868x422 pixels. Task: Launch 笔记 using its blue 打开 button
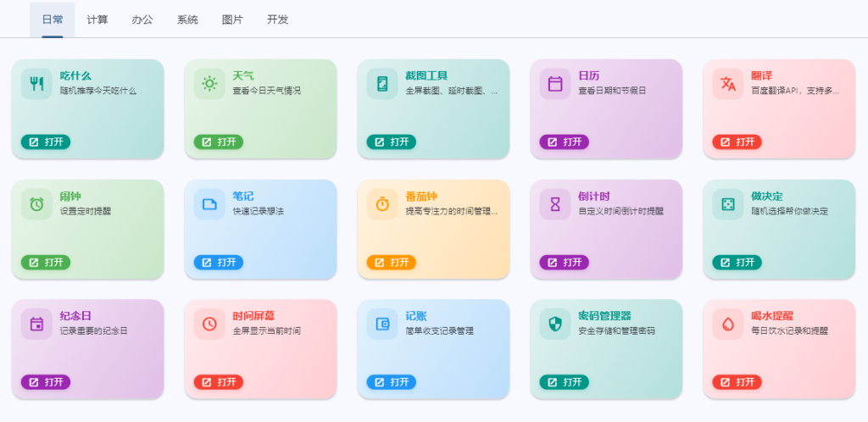219,262
